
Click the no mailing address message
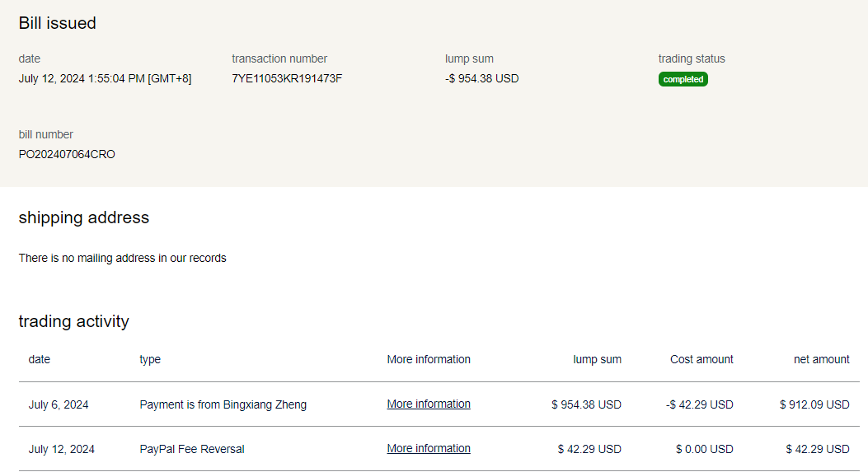pos(122,258)
